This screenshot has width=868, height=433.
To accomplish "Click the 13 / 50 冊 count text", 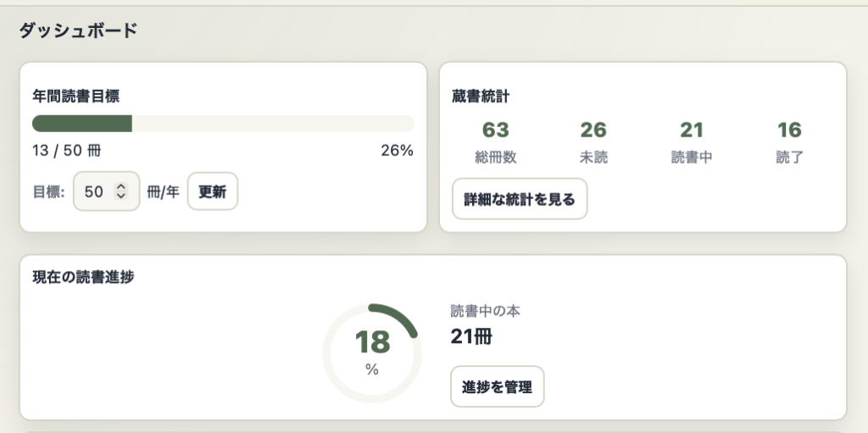I will tap(66, 151).
